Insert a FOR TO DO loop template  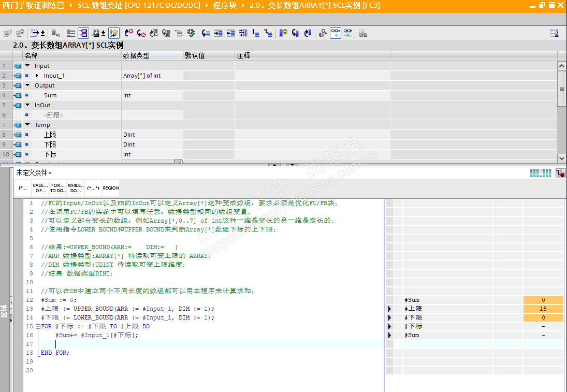[57, 188]
